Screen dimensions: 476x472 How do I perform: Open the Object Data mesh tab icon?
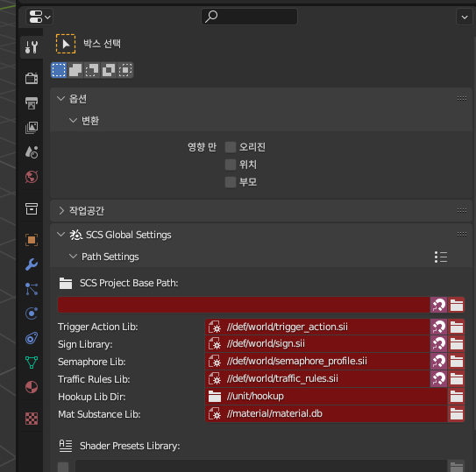32,363
